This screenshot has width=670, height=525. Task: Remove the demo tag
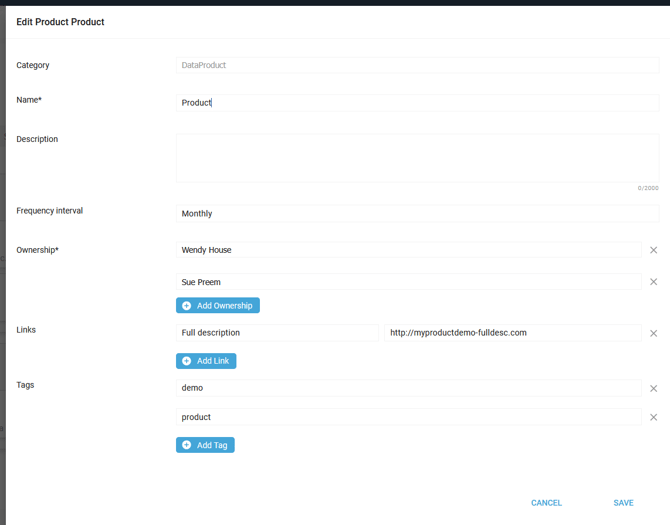pyautogui.click(x=654, y=388)
